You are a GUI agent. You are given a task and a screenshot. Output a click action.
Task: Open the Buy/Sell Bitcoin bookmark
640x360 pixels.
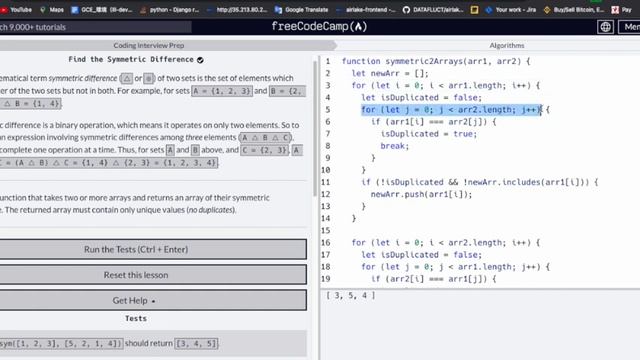coord(574,9)
